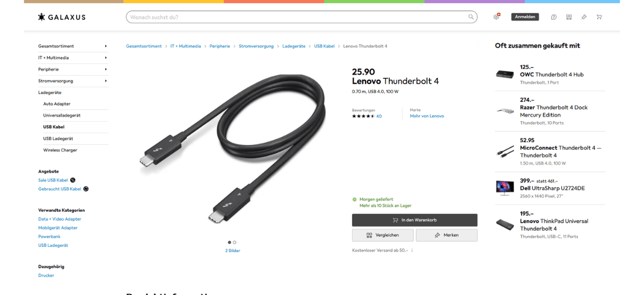The image size is (644, 295).
Task: Click the shipping info icon next to Kostenloser Versand
Action: click(412, 250)
